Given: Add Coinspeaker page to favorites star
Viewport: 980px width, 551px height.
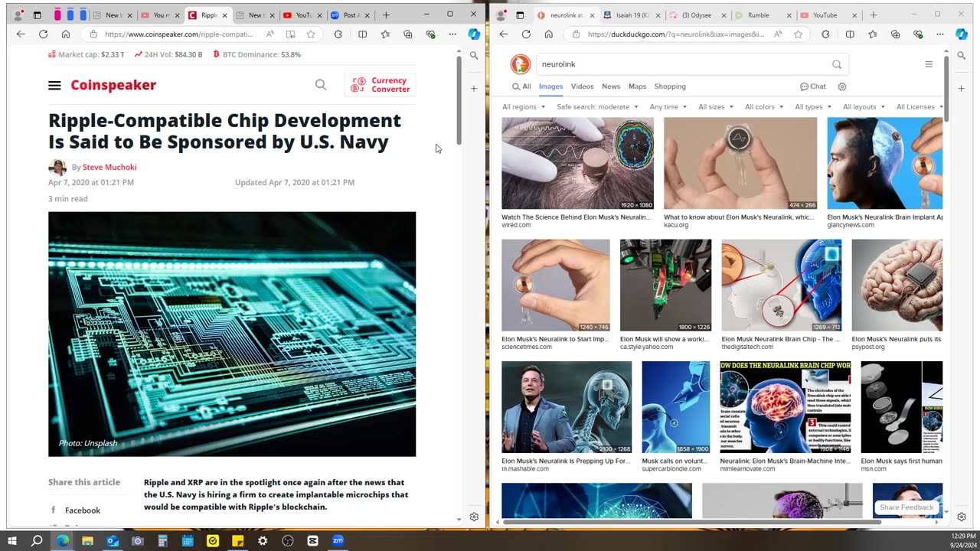Looking at the screenshot, I should point(311,34).
